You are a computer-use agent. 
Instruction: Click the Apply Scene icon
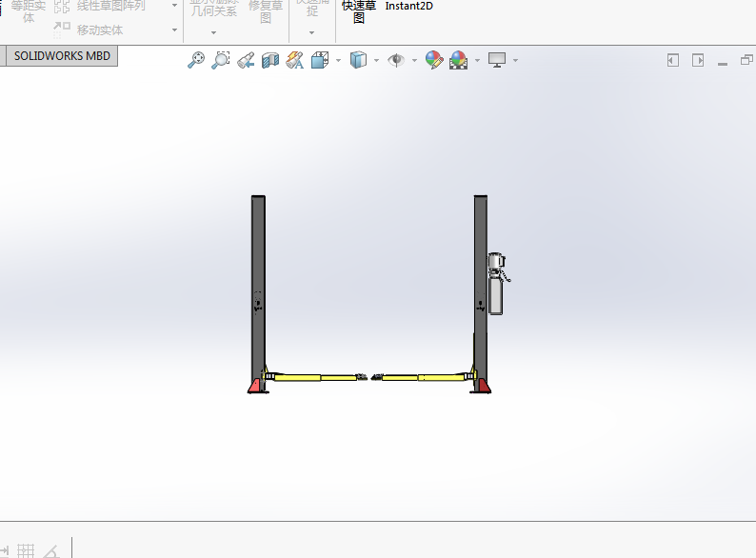click(x=459, y=60)
